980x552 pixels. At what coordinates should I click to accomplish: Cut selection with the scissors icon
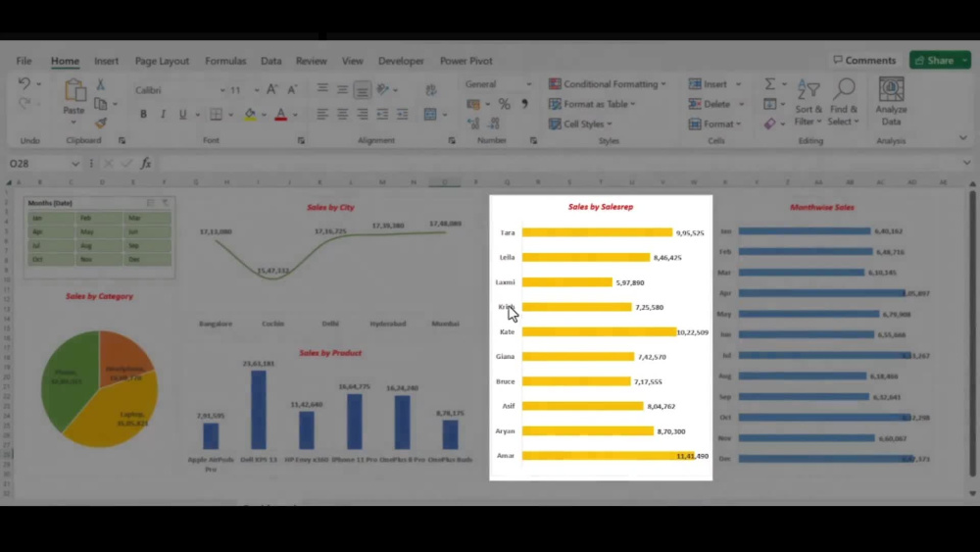[100, 84]
